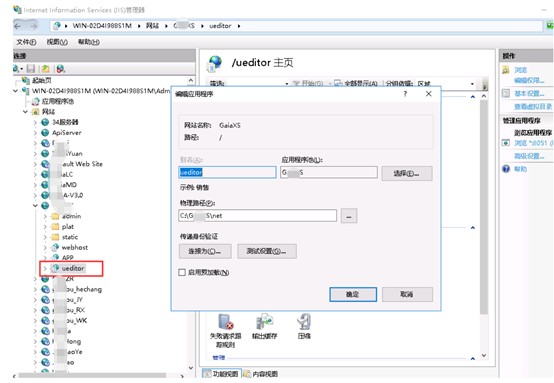Click the Basic Settings icon in Actions pane
Viewport: 554px width, 383px height.
tap(506, 94)
